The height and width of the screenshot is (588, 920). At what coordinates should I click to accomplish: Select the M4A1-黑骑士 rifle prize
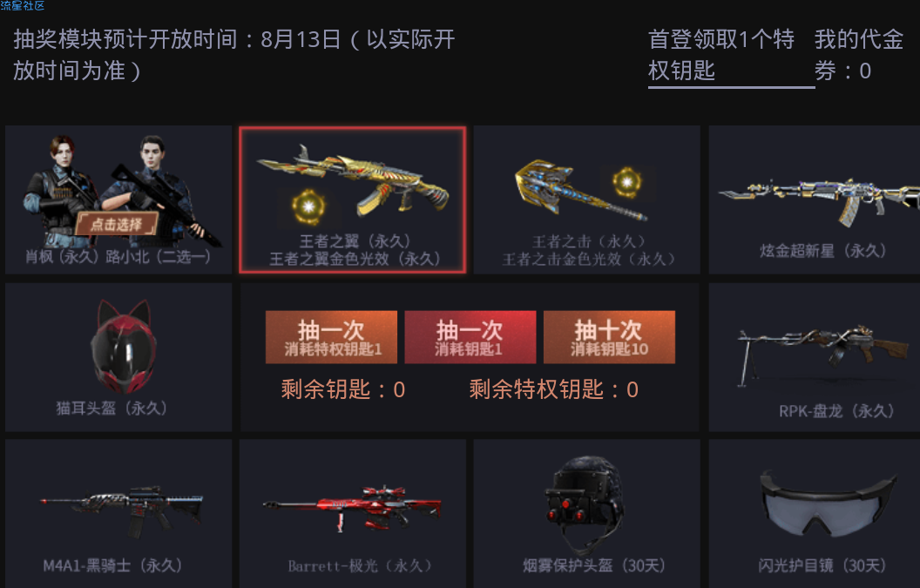pos(118,513)
